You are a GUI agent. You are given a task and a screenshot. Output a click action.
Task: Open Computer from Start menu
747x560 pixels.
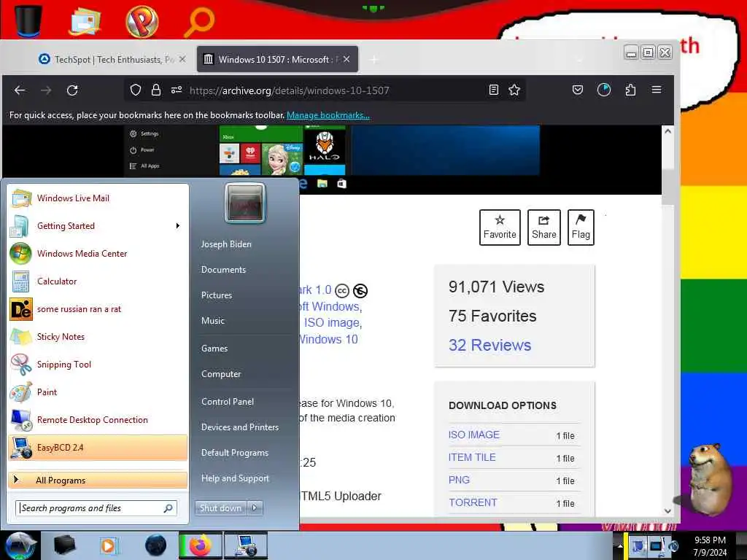pos(221,374)
